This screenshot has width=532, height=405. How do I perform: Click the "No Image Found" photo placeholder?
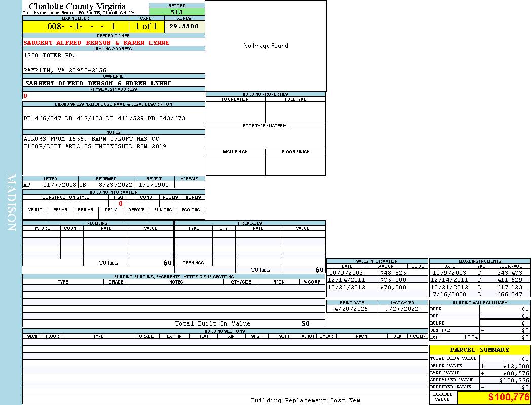tap(265, 46)
